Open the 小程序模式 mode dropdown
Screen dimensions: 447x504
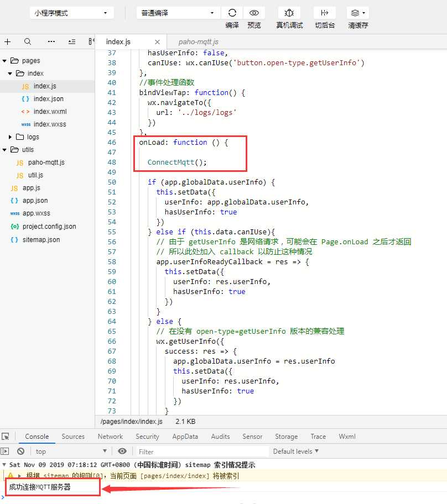pos(71,13)
